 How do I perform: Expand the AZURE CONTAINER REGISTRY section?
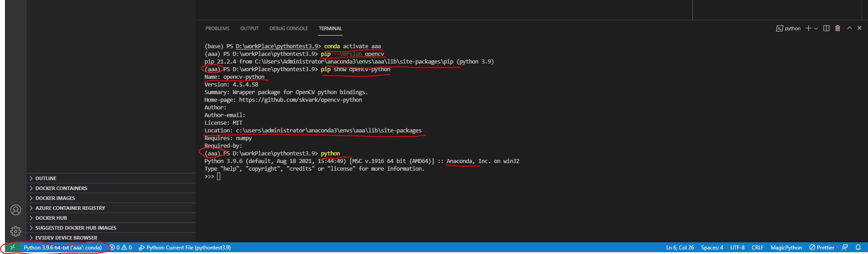click(111, 208)
